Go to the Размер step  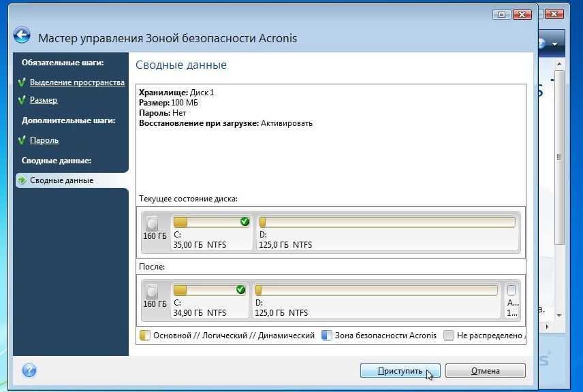point(44,100)
